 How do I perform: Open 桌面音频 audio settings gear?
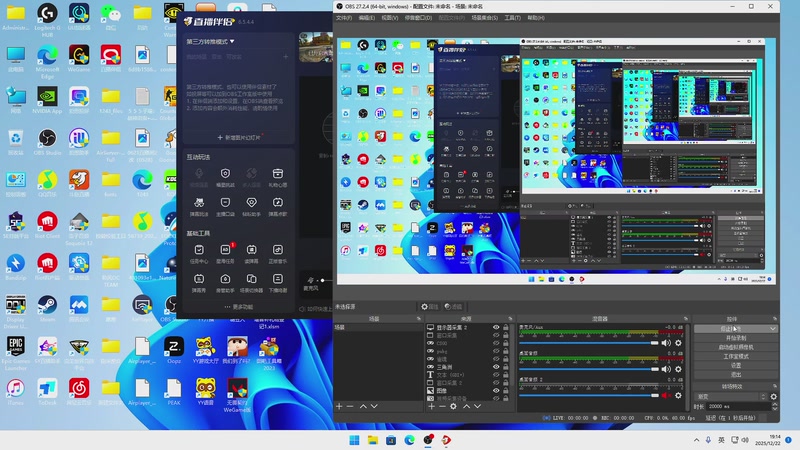coord(678,369)
